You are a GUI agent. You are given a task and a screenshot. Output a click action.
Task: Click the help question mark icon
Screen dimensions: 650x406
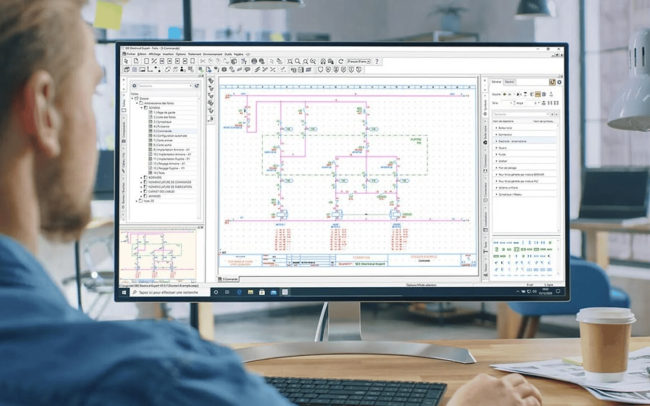(377, 61)
